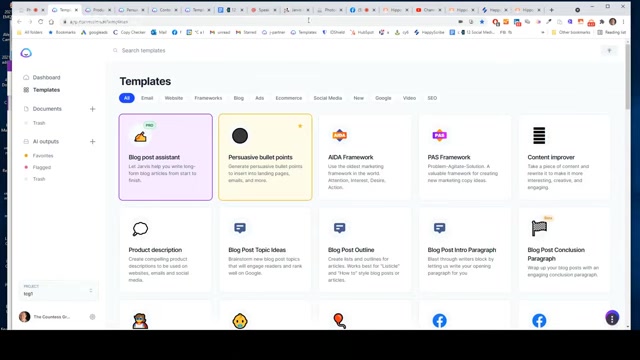Open the Blog post assistant template icon
Viewport: 640px width, 360px height.
[140, 136]
